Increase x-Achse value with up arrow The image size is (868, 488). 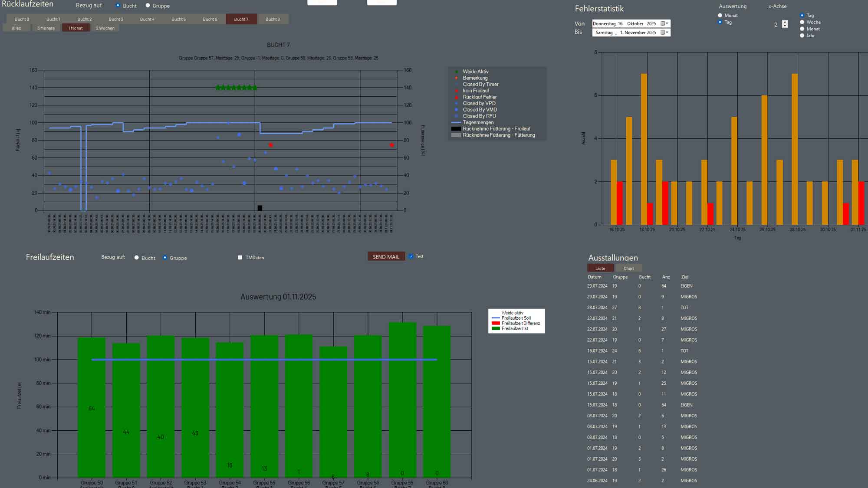[x=785, y=22]
